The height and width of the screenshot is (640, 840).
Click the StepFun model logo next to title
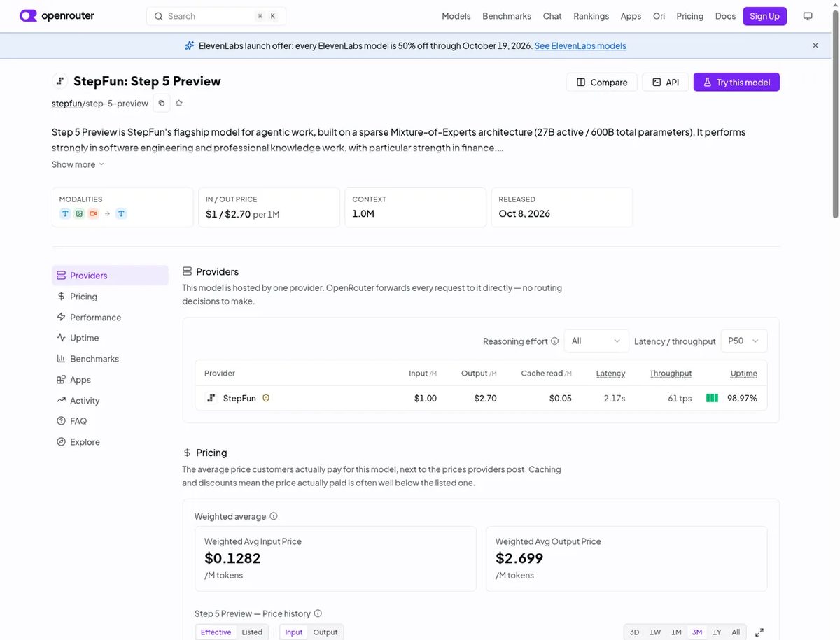pos(60,81)
